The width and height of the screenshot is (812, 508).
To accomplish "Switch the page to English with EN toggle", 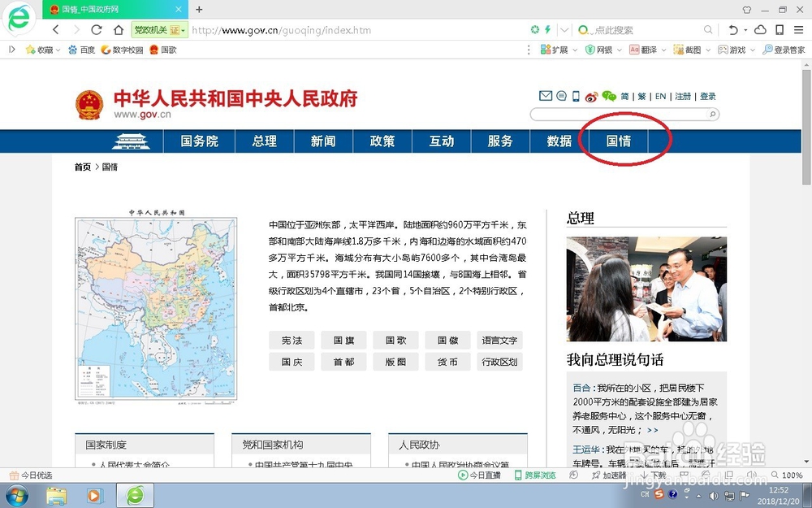I will tap(660, 96).
